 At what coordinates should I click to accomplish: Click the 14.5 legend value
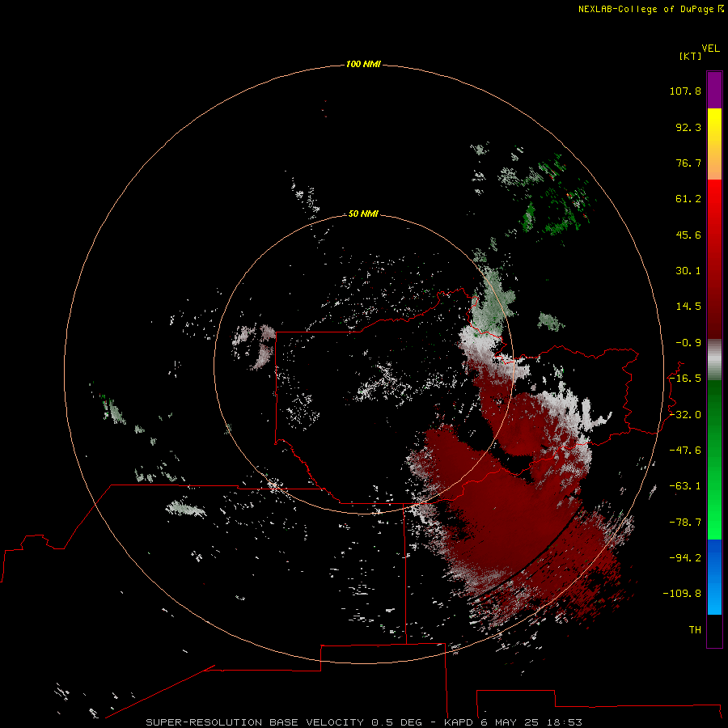[x=688, y=307]
